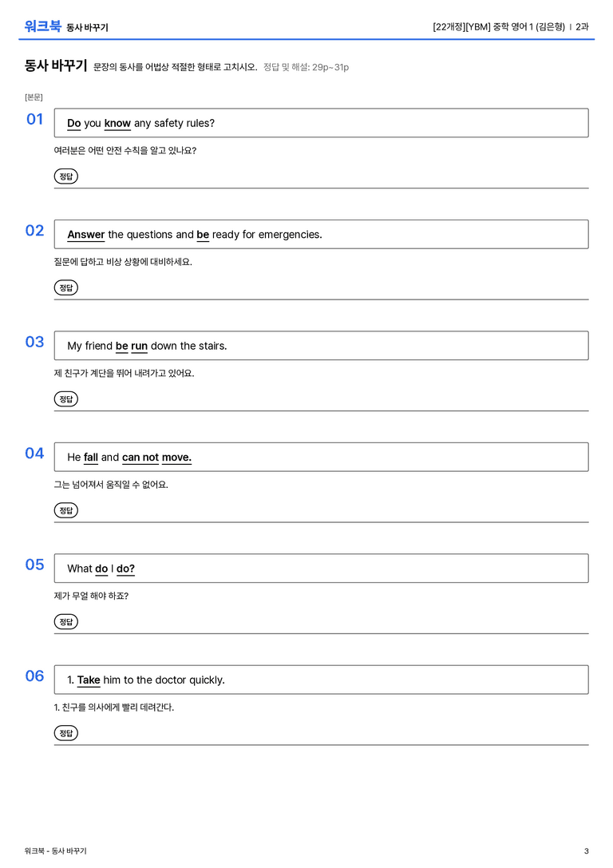Screen dimensions: 613x868
Task: Click the [본문] label above question 01
Action: pyautogui.click(x=34, y=97)
